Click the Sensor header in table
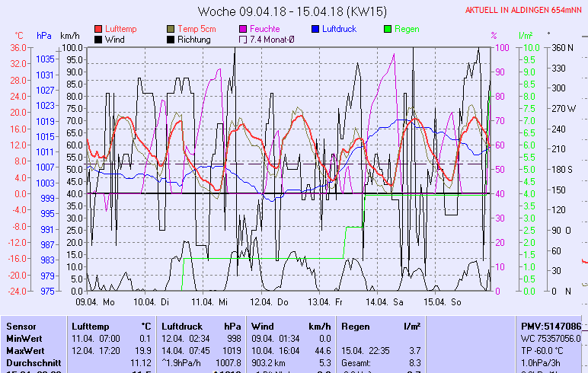 (21, 326)
